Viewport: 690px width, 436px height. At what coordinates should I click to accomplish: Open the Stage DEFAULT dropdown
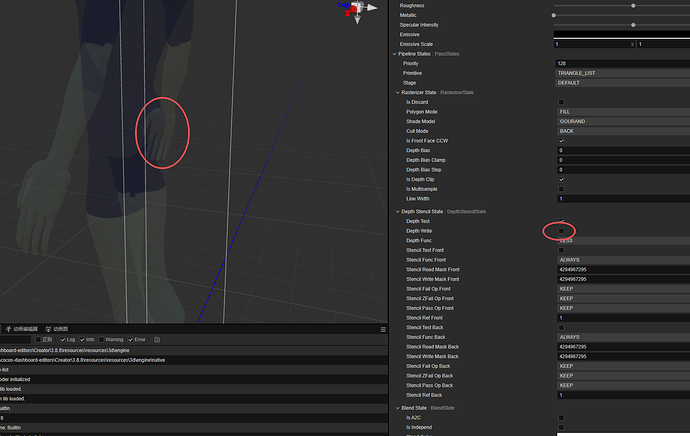623,83
